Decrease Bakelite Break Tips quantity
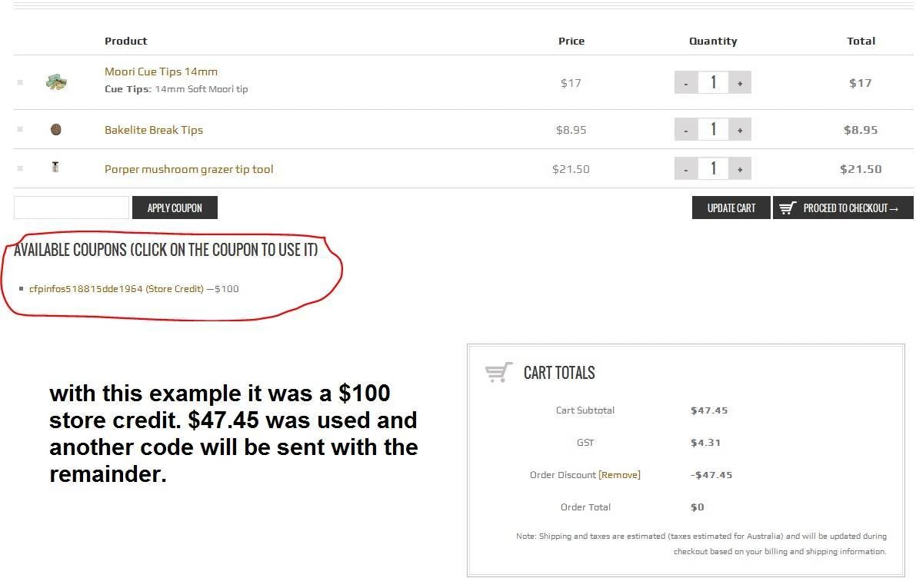Viewport: 916px width, 588px height. tap(686, 130)
